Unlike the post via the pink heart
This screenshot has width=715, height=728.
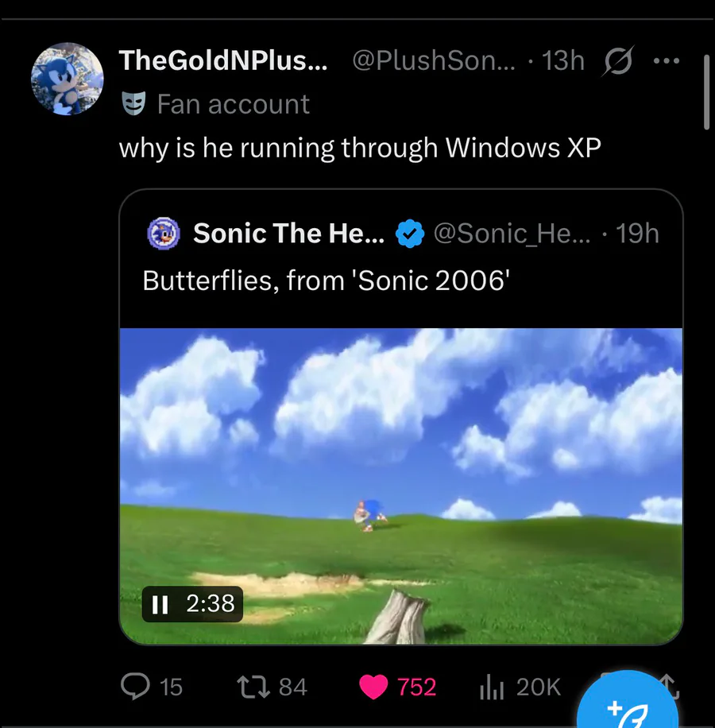[373, 686]
